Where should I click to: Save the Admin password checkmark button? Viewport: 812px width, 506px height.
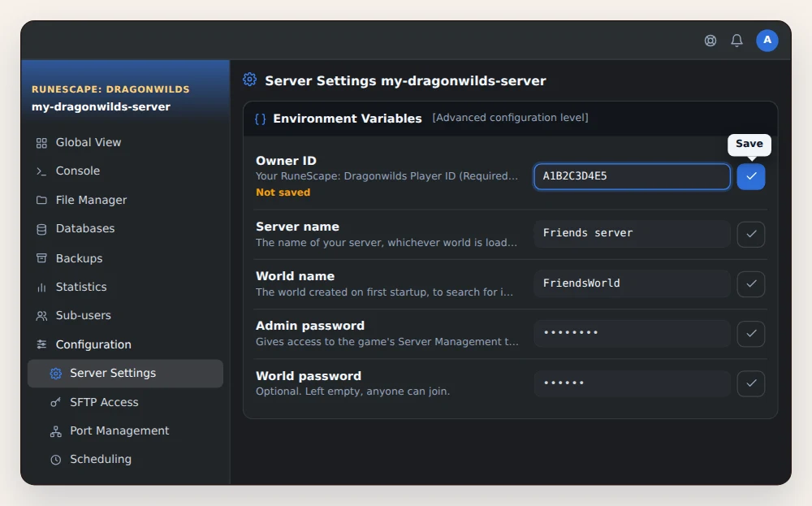(751, 334)
